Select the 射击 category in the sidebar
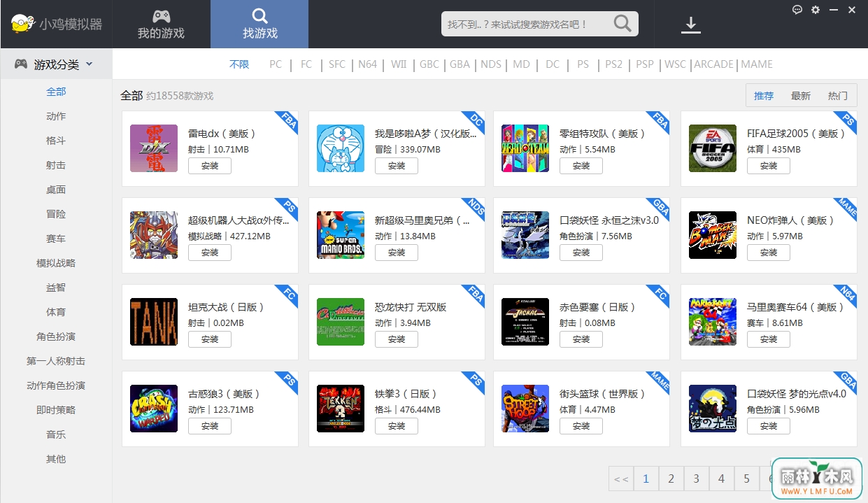Screen dimensions: 868x503 (x=56, y=165)
